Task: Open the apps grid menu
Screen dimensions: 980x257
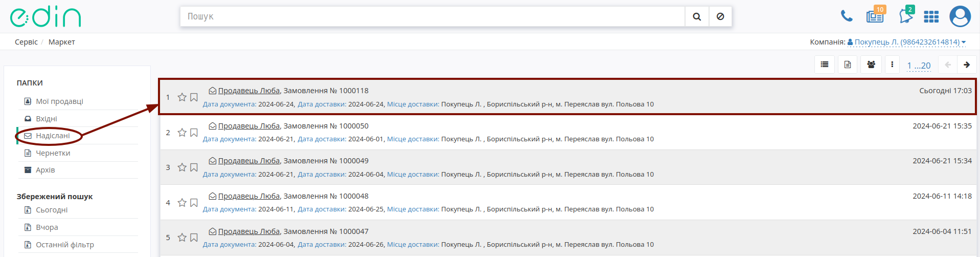Action: click(931, 17)
